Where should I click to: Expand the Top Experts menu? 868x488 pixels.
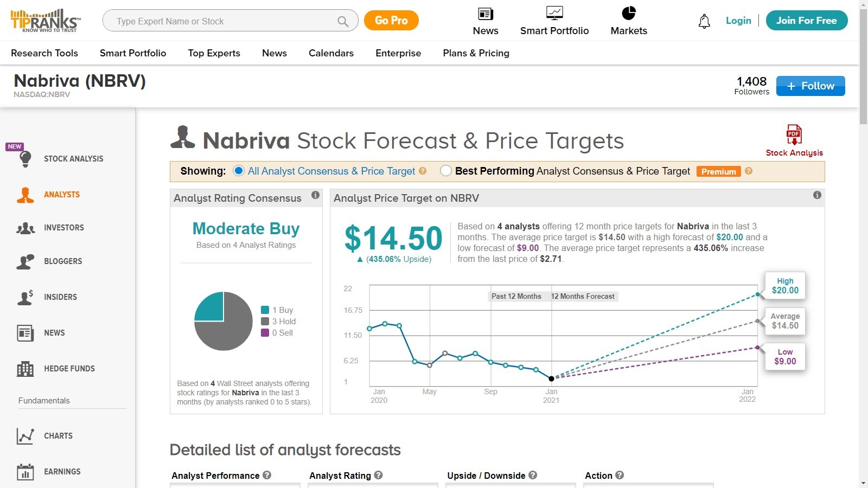point(214,53)
